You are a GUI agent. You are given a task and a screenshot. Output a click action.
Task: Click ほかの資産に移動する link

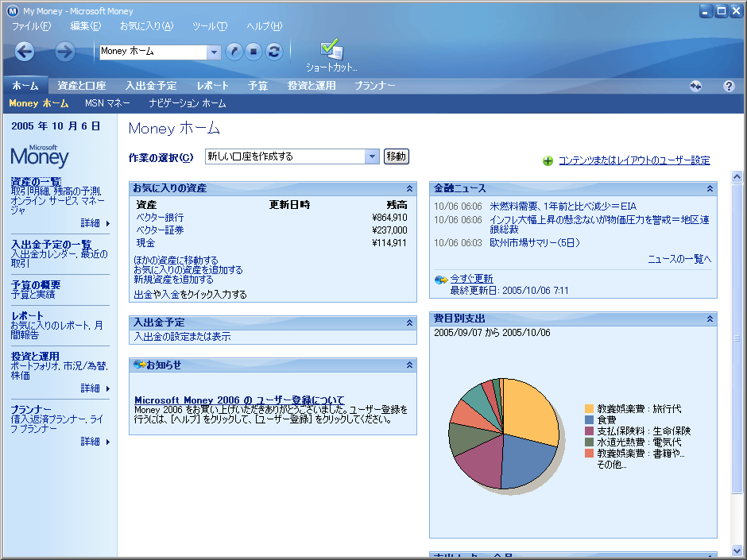pyautogui.click(x=176, y=261)
